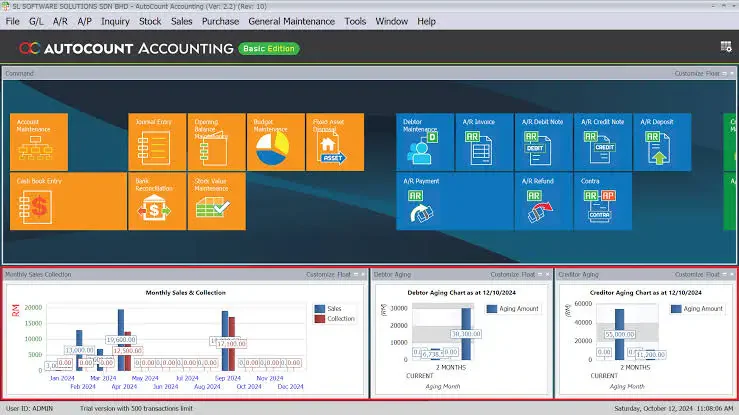Open the Bank Reconciliation tile
Viewport: 739px width, 415px height.
point(157,201)
